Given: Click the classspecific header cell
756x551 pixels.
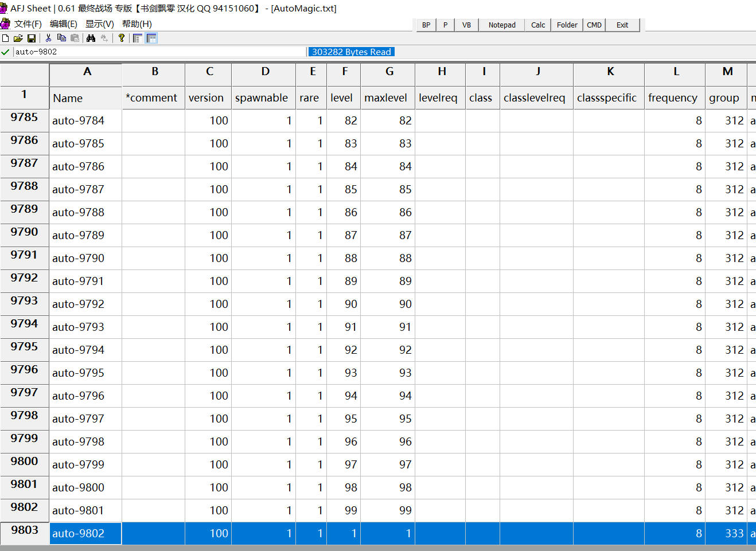Looking at the screenshot, I should [609, 98].
